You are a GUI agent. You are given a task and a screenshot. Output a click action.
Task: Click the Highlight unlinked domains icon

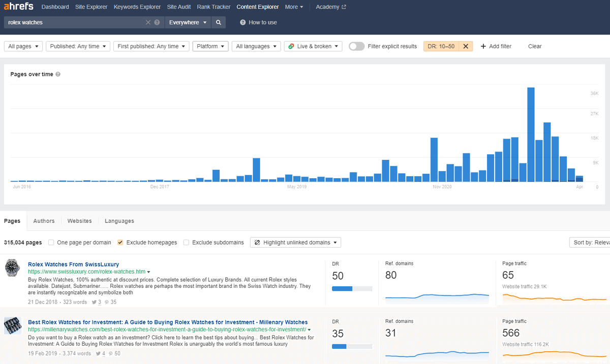tap(257, 243)
